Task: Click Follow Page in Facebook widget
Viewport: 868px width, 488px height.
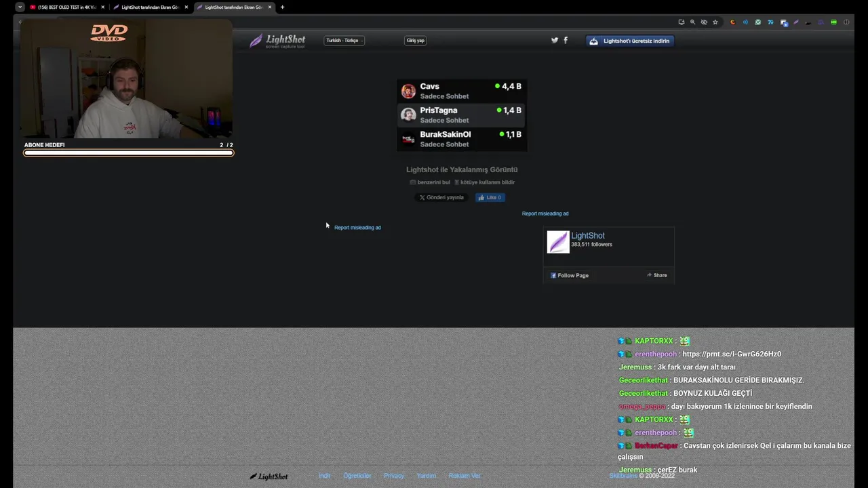Action: coord(570,275)
